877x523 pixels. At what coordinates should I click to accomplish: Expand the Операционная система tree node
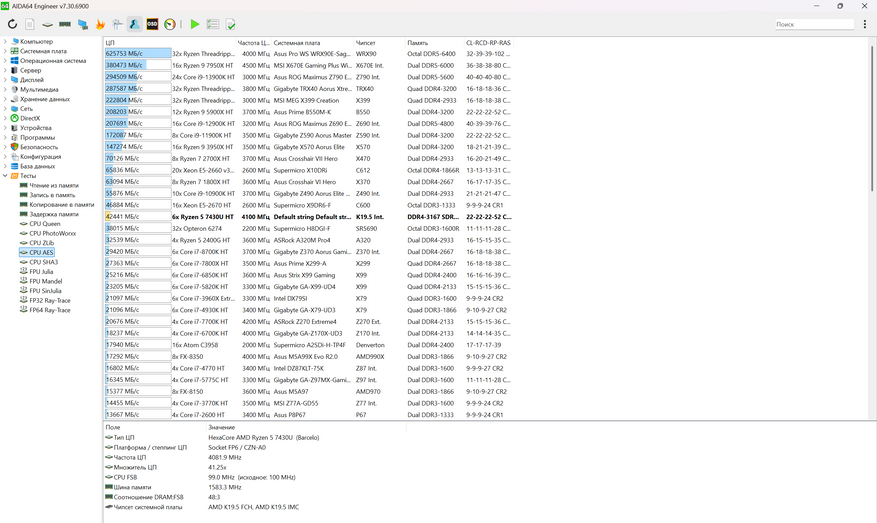pos(5,60)
